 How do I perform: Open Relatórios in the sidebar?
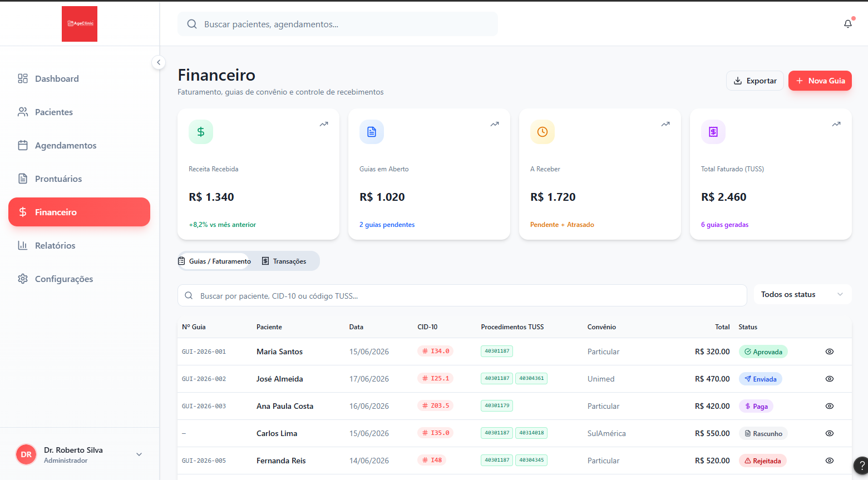tap(79, 245)
